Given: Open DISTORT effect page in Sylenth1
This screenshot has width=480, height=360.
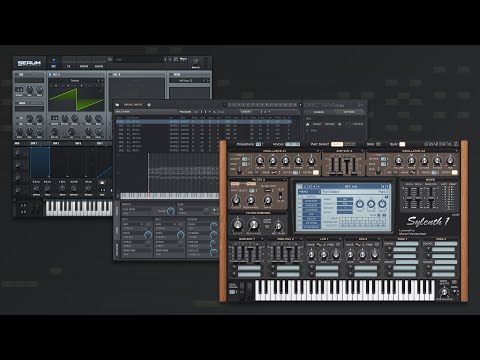Looking at the screenshot, I should [x=312, y=201].
